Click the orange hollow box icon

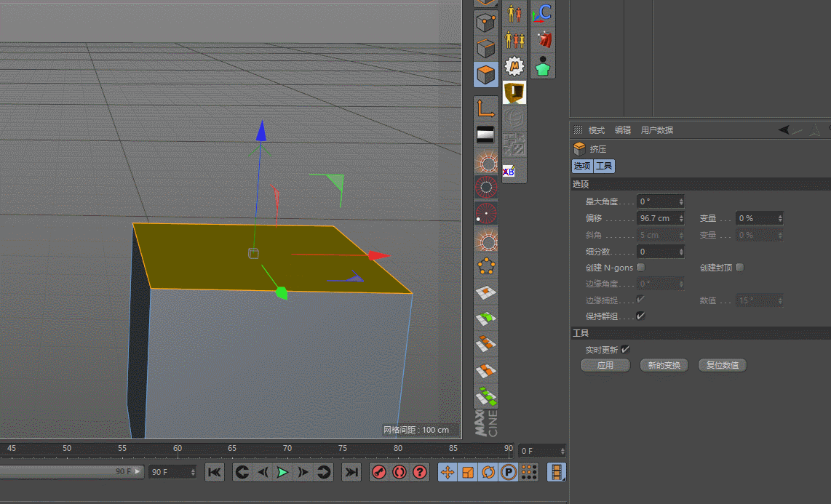(x=514, y=92)
